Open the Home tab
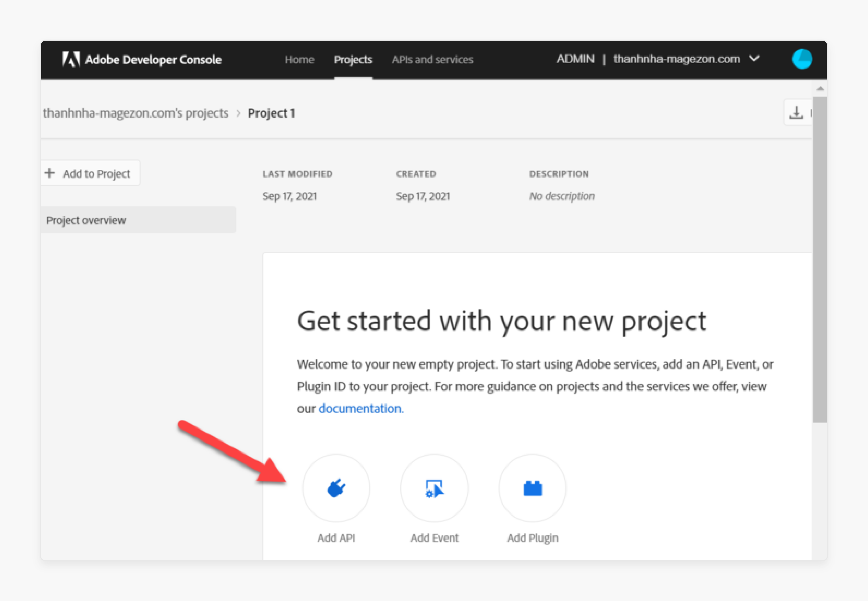Image resolution: width=868 pixels, height=601 pixels. point(299,60)
